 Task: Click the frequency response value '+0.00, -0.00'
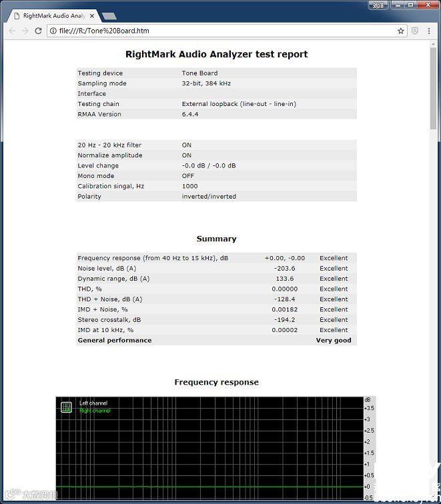[x=285, y=258]
